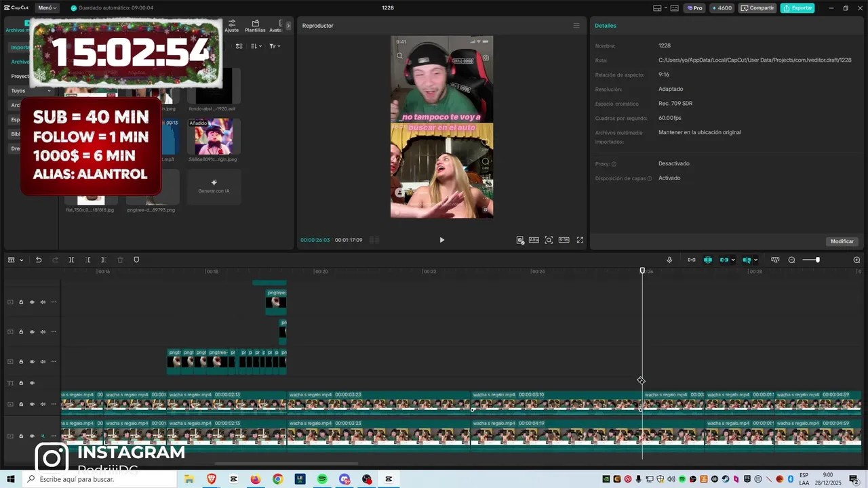Open File Explorer from the Windows taskbar

[x=189, y=479]
